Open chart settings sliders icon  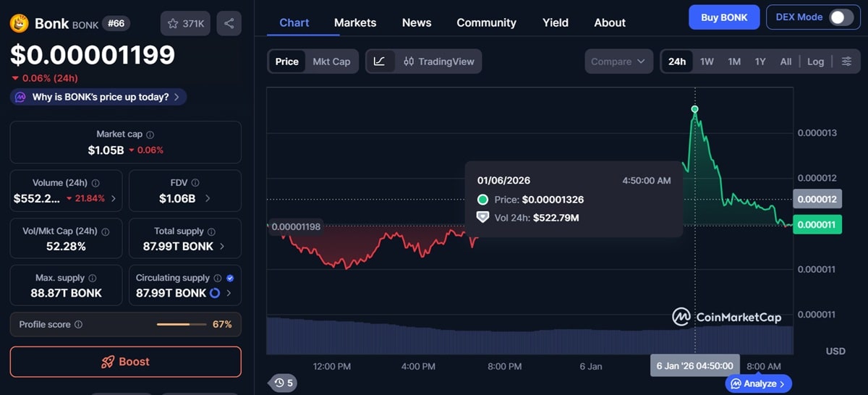tap(846, 61)
